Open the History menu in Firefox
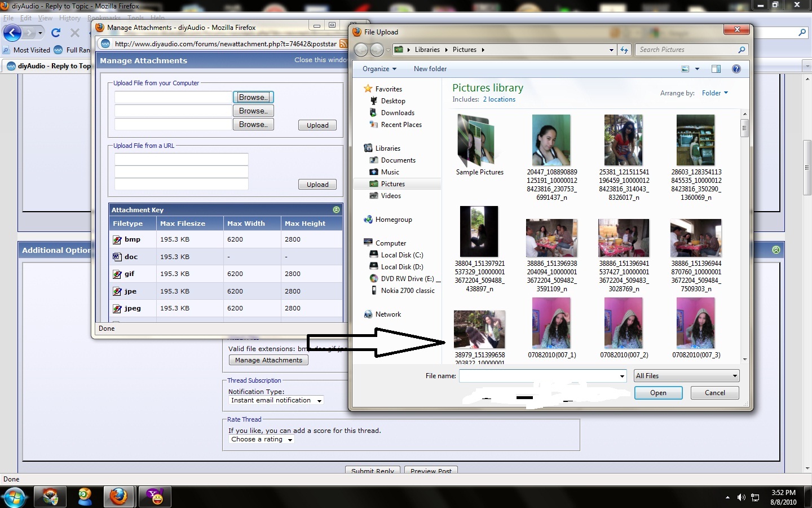The image size is (812, 508). 70,18
